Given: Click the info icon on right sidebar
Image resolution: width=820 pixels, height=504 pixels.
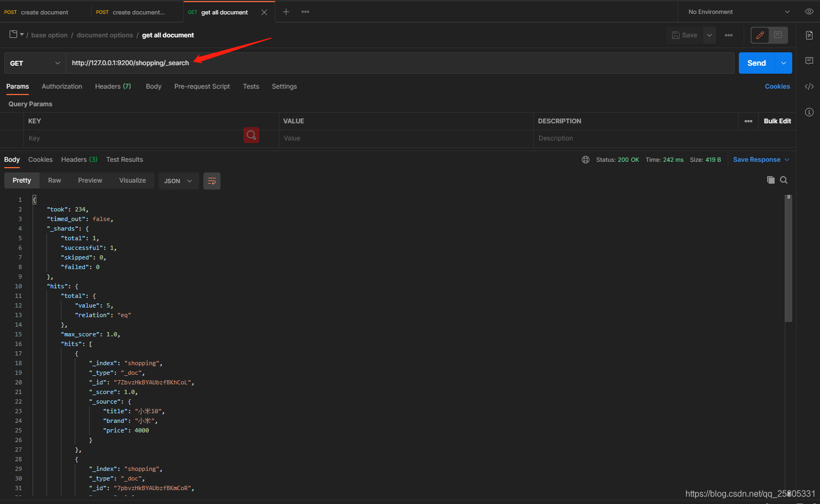Looking at the screenshot, I should pyautogui.click(x=809, y=112).
